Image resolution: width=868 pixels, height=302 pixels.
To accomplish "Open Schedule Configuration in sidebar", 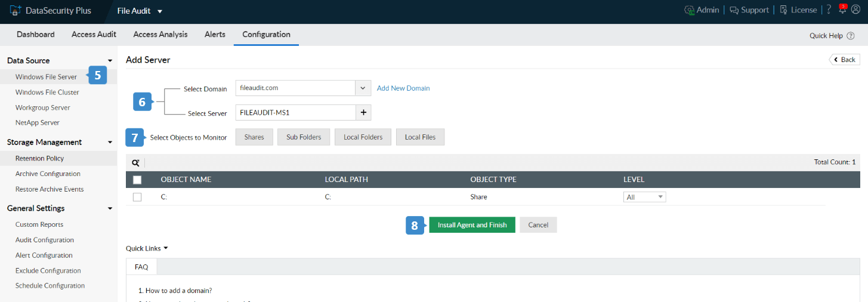I will [x=50, y=286].
